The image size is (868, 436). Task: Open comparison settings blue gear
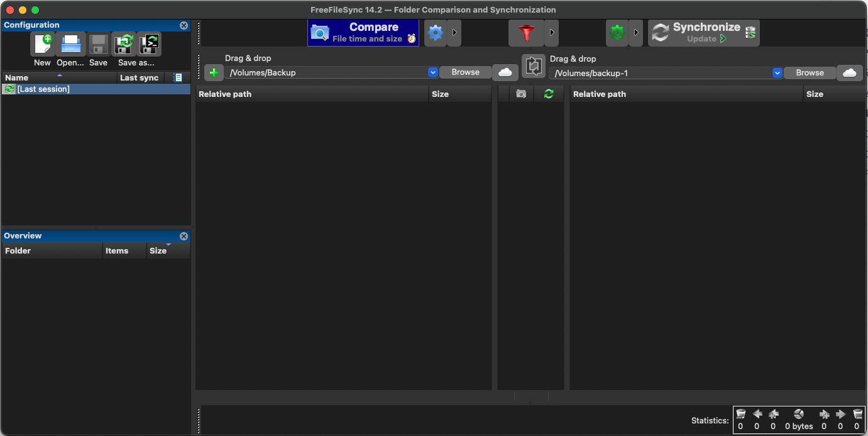click(435, 33)
